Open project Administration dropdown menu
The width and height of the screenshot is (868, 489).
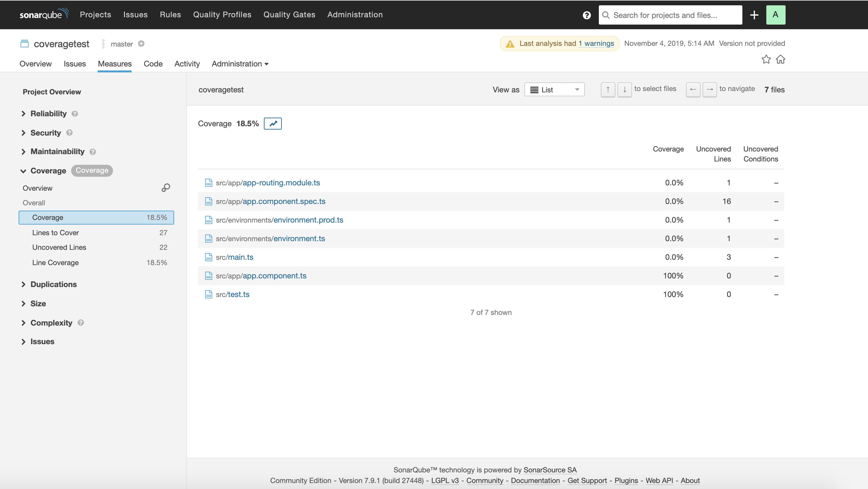coord(240,64)
